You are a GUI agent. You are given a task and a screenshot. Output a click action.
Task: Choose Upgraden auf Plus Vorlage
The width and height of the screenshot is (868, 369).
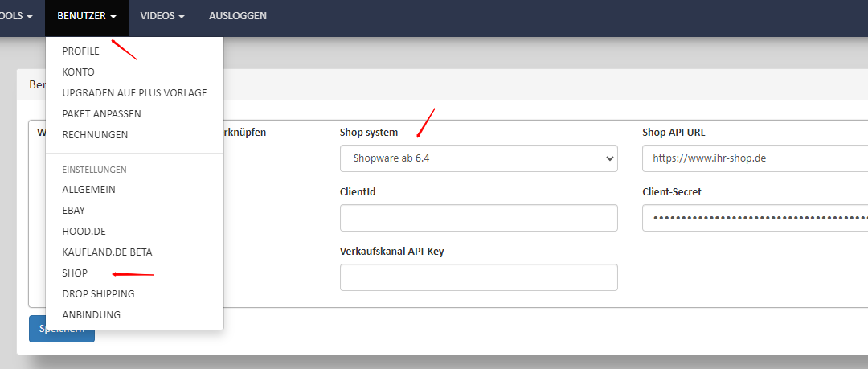click(x=134, y=93)
